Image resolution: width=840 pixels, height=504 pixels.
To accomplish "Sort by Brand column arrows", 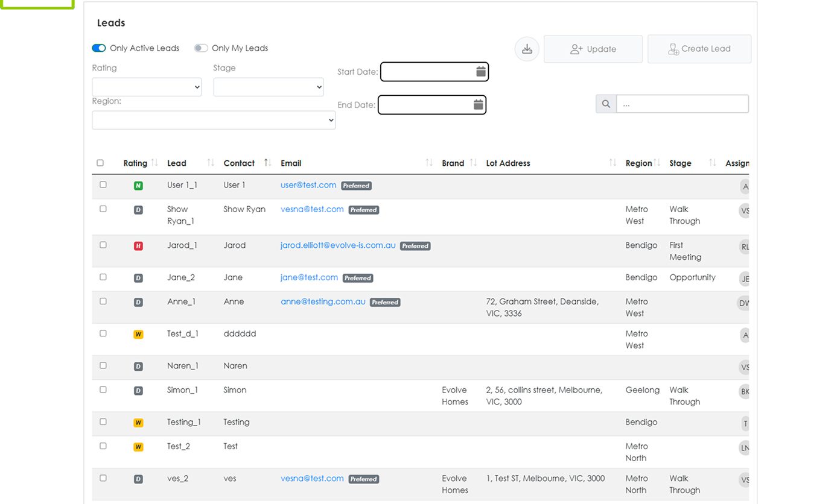I will click(473, 163).
